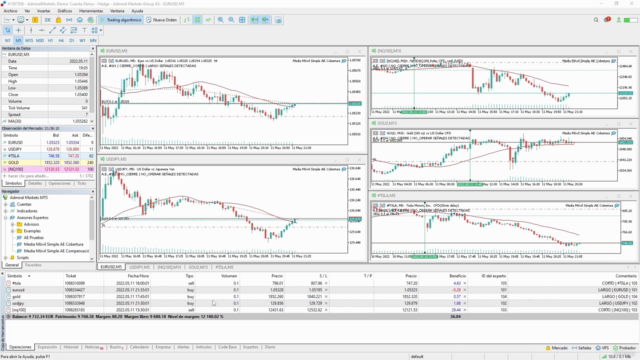The width and height of the screenshot is (640, 360).
Task: Expand the Advisors folder
Action: click(13, 224)
